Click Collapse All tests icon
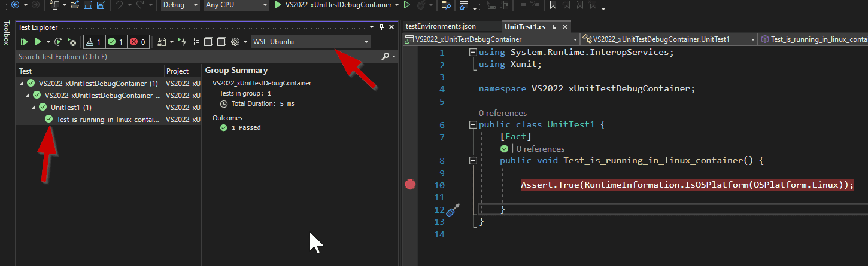The height and width of the screenshot is (266, 868). point(221,42)
